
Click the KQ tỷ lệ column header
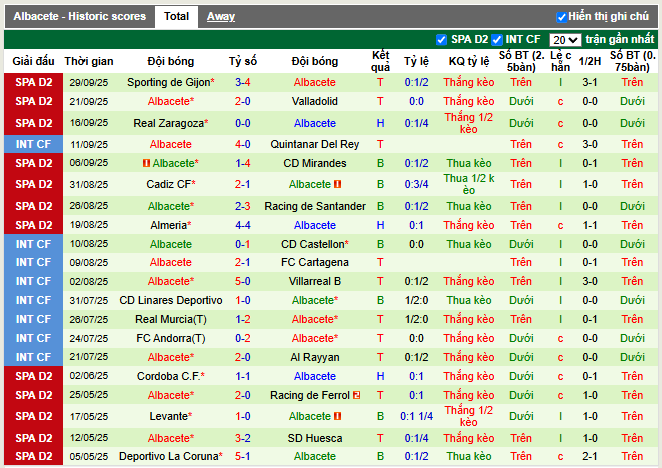point(469,61)
